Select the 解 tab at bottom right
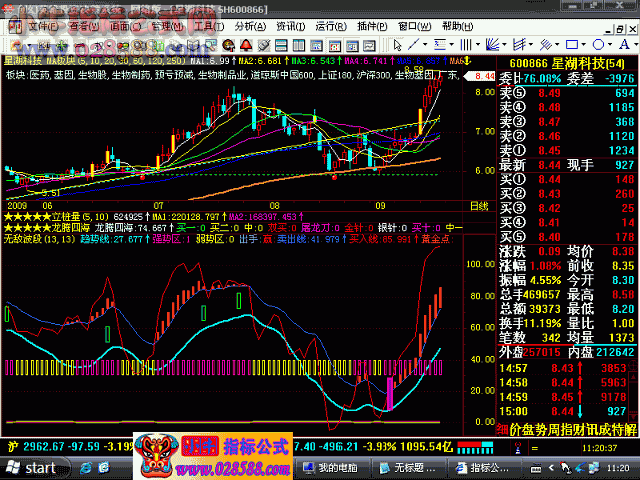The image size is (640, 480). coord(630,428)
